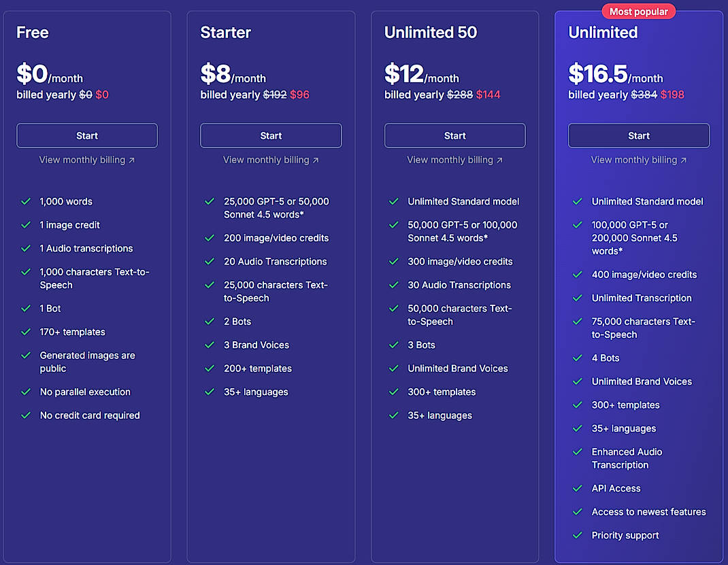Click '100,000 GPT-5 or 200,000 Sonnet' feature
The height and width of the screenshot is (565, 728).
[x=635, y=238]
